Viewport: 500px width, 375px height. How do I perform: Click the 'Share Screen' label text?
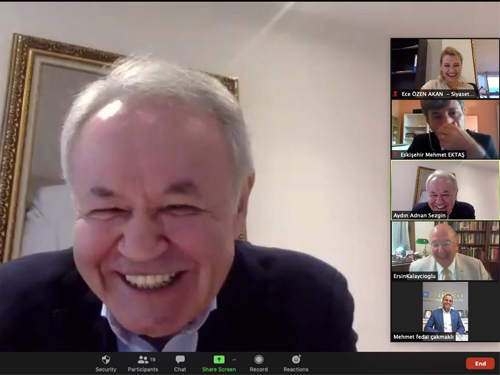219,369
